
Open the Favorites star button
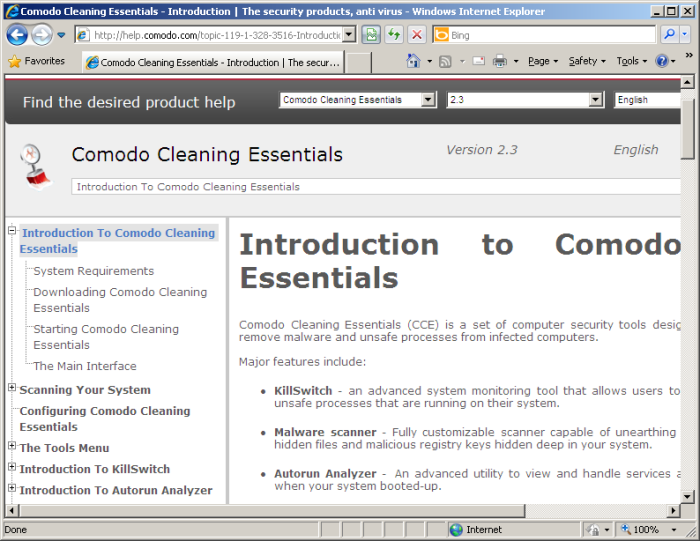(37, 61)
